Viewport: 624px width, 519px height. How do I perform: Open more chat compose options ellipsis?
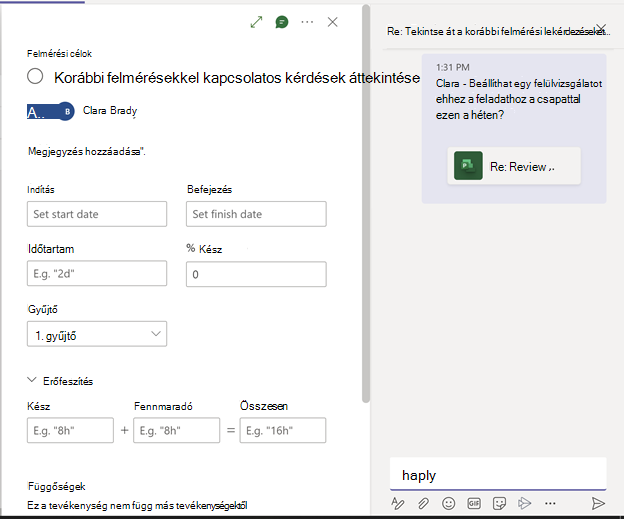(550, 503)
